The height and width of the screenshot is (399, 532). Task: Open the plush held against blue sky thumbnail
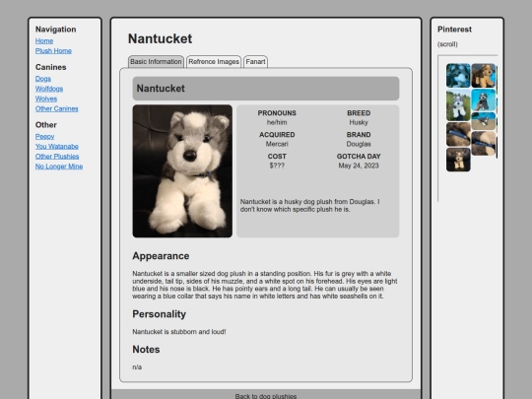pos(484,100)
